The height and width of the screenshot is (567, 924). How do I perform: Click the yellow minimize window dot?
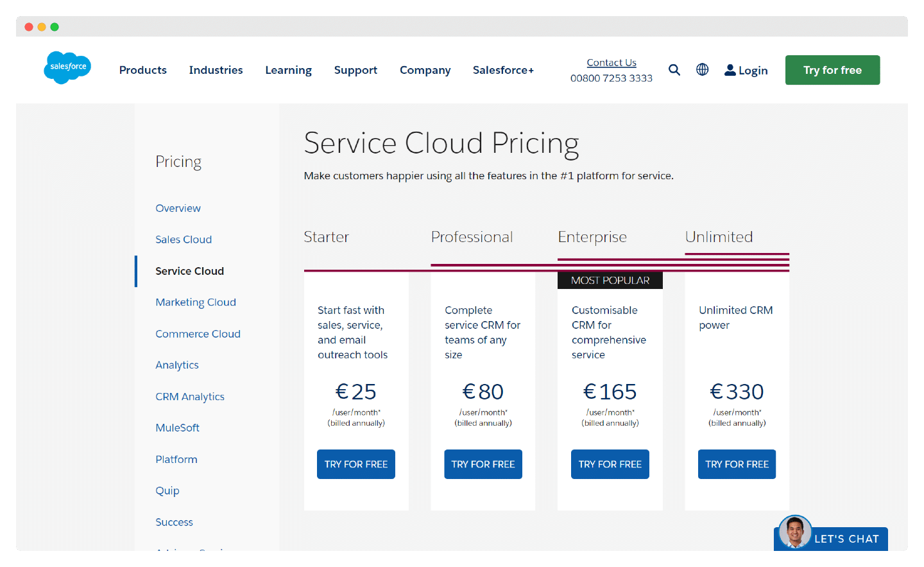(x=42, y=27)
